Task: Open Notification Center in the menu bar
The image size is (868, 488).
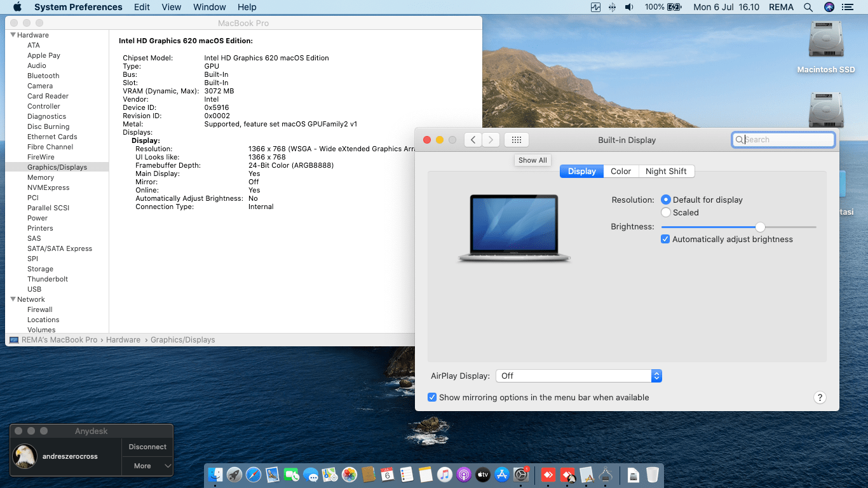Action: [847, 7]
